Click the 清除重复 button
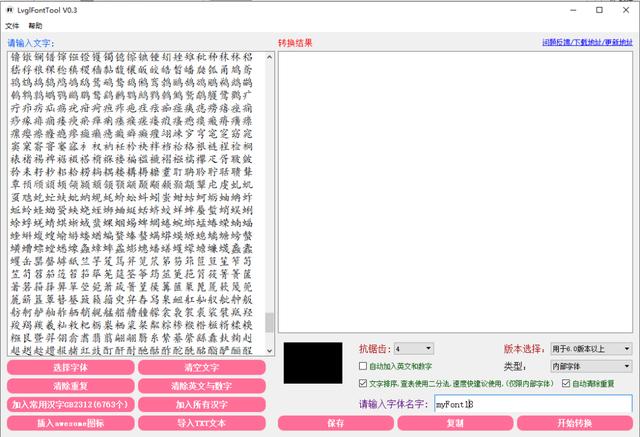 coord(71,386)
